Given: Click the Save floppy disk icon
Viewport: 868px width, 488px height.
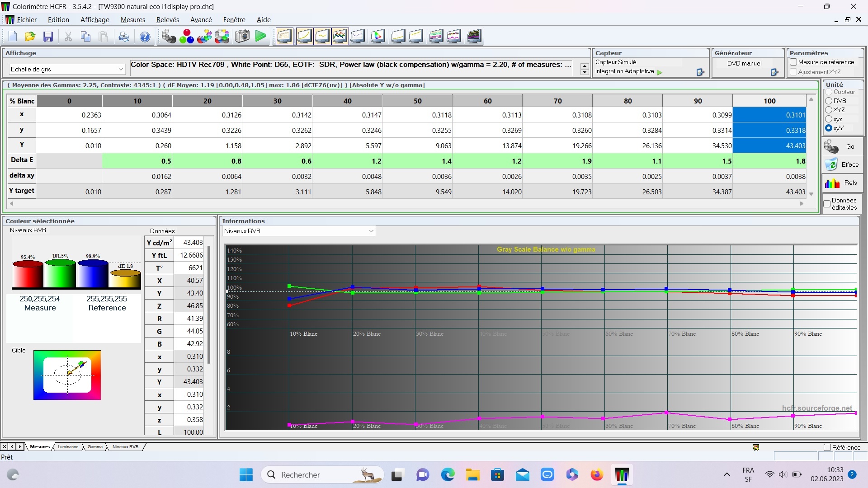Looking at the screenshot, I should 48,37.
